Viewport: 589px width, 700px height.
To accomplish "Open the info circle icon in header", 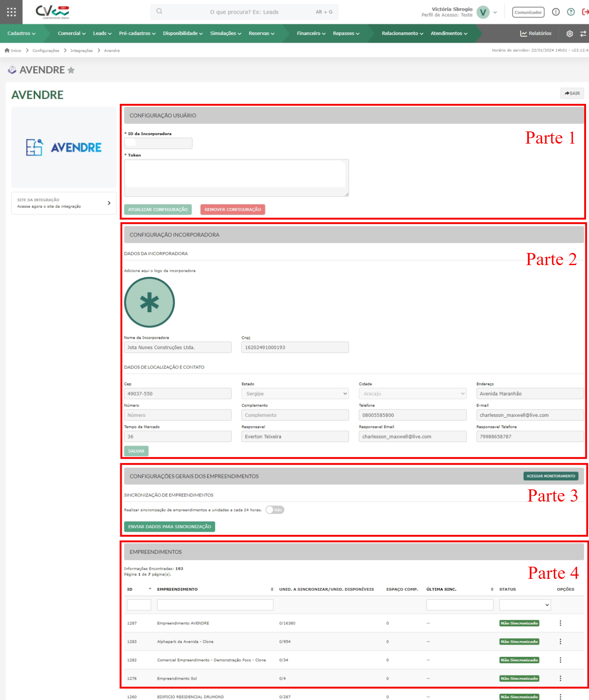I will 556,12.
